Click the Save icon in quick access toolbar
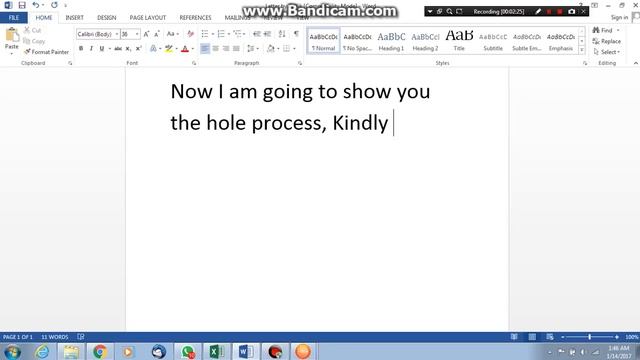640x360 pixels. (x=22, y=5)
